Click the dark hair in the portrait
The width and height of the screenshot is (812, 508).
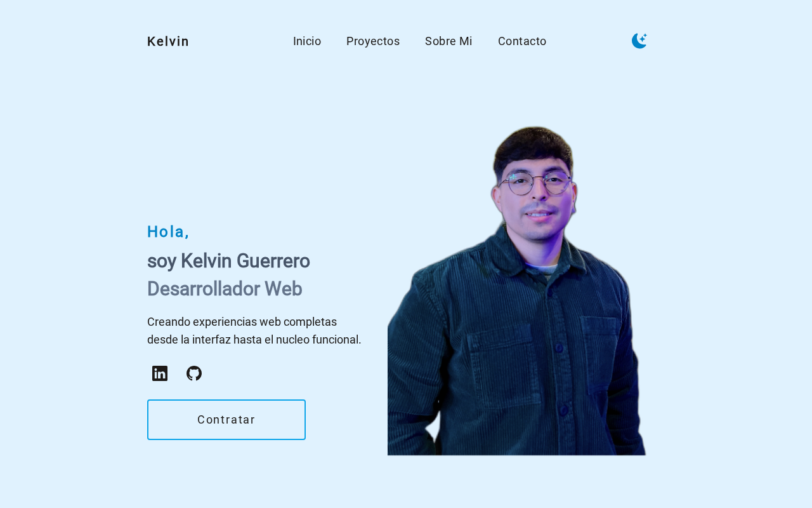point(534,146)
